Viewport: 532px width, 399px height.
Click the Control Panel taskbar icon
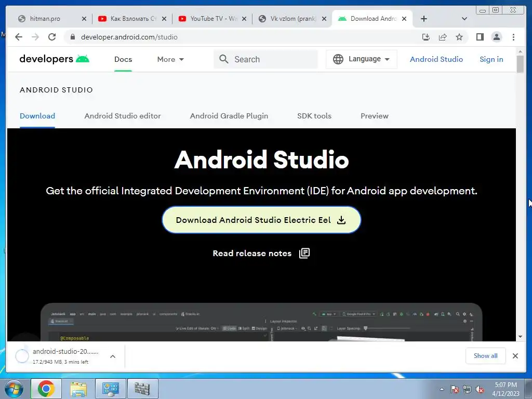pos(111,389)
